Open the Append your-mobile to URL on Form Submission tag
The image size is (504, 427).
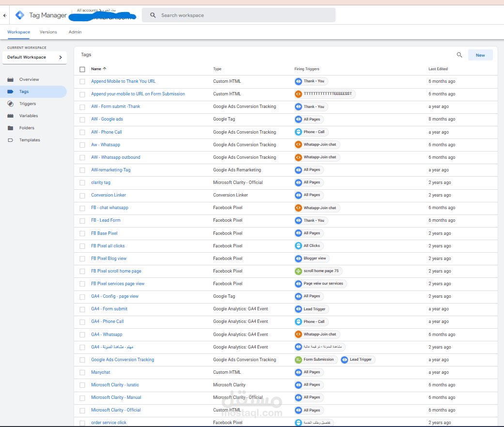point(138,94)
